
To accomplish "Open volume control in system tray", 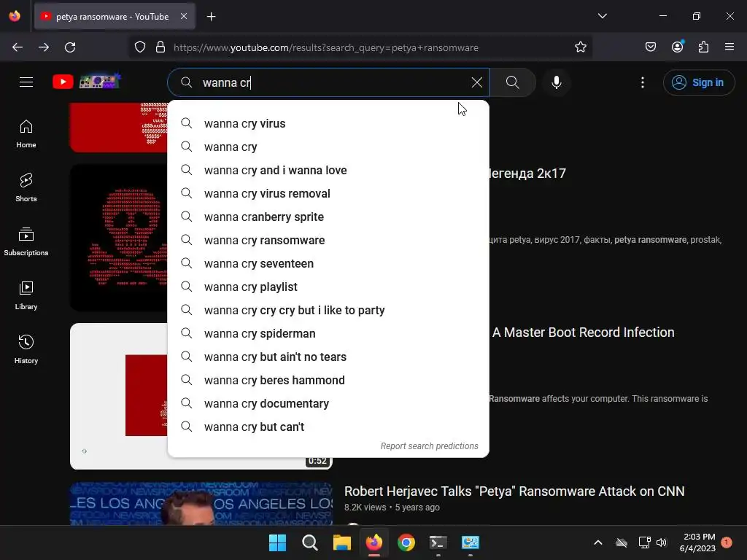I will 661,542.
